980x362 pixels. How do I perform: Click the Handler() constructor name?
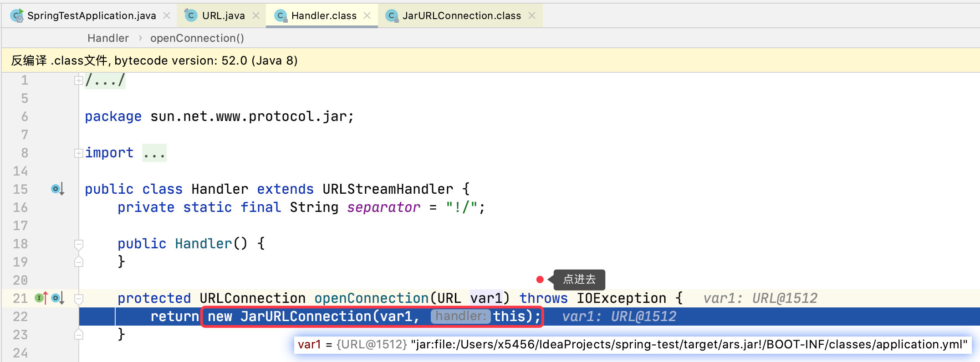point(204,244)
